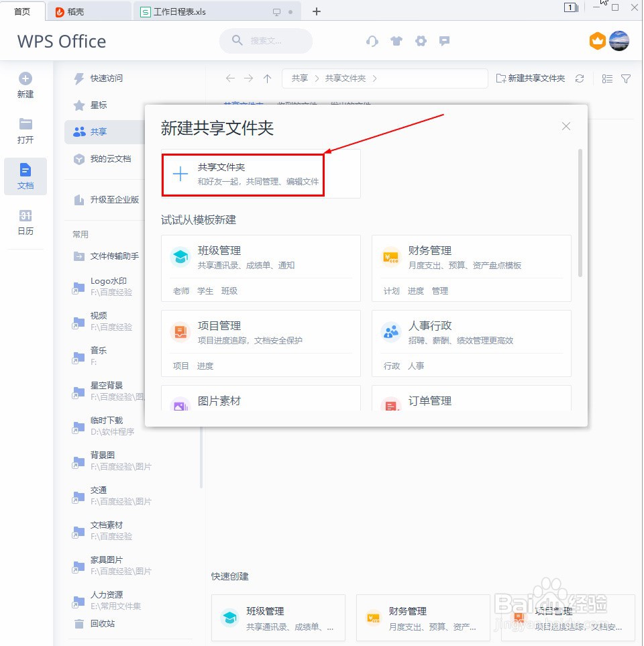Open a new tab with plus

317,11
